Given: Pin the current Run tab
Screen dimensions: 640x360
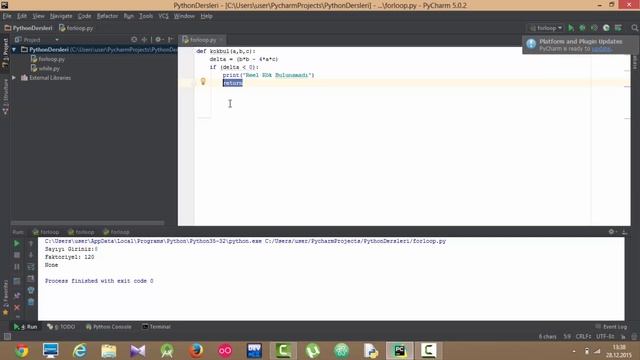Looking at the screenshot, I should [17, 296].
